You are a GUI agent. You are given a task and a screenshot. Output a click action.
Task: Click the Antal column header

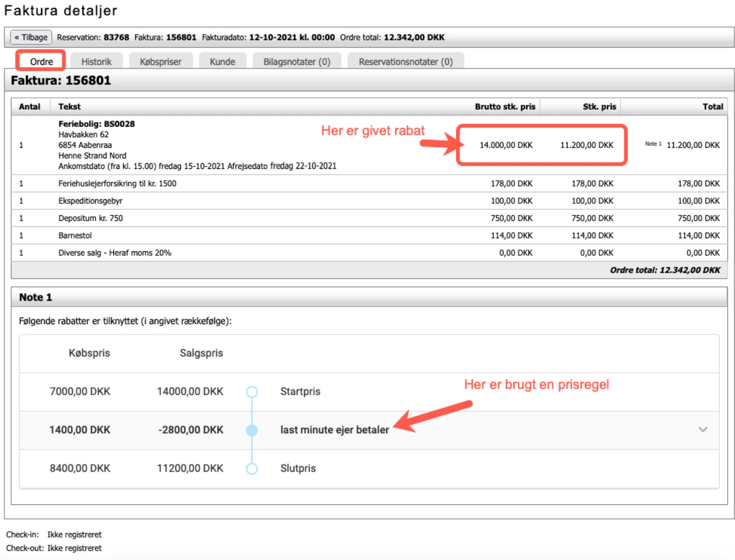click(30, 107)
